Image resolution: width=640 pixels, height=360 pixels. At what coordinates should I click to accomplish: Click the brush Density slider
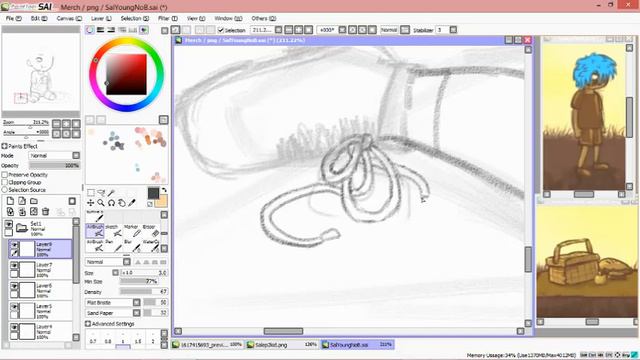144,292
